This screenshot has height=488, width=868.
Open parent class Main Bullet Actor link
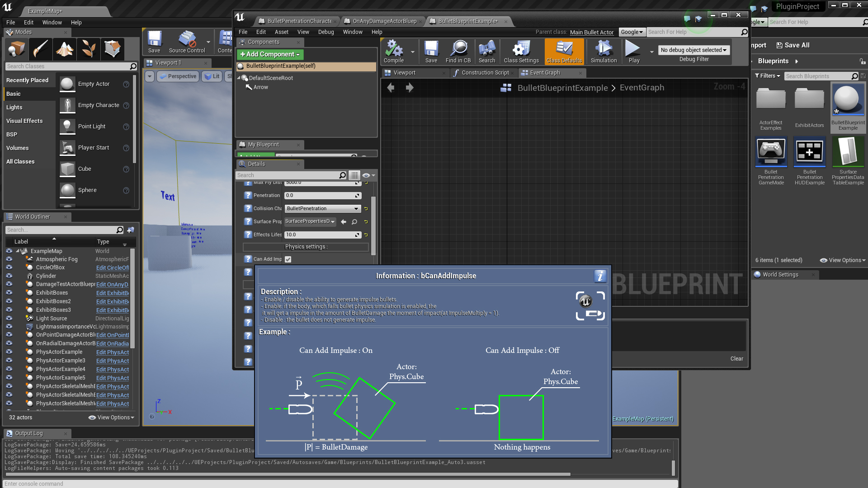pyautogui.click(x=592, y=32)
